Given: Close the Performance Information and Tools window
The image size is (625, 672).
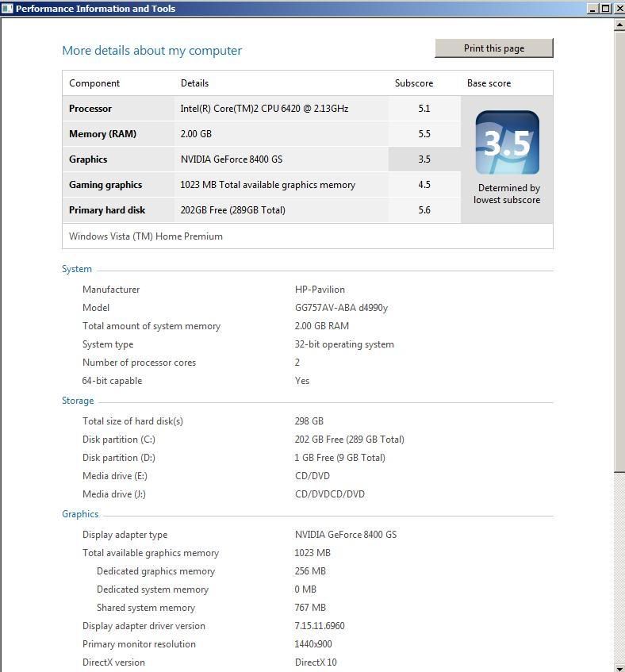Looking at the screenshot, I should pos(619,9).
